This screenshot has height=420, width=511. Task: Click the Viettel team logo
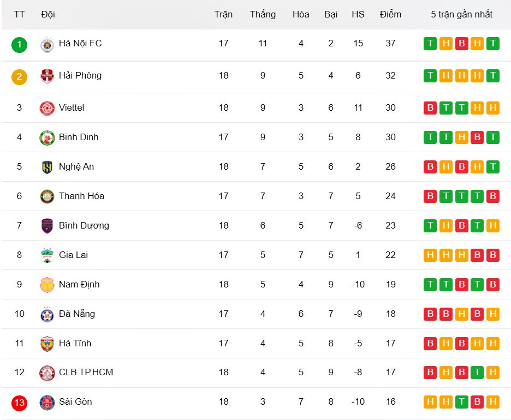click(x=47, y=108)
